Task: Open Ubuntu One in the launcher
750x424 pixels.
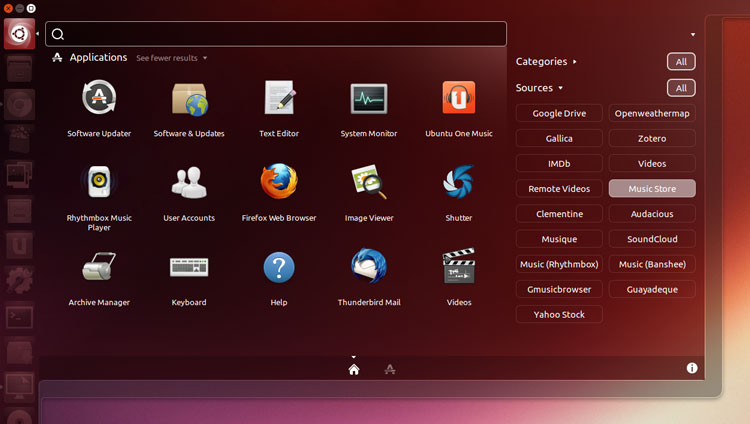Action: point(19,245)
